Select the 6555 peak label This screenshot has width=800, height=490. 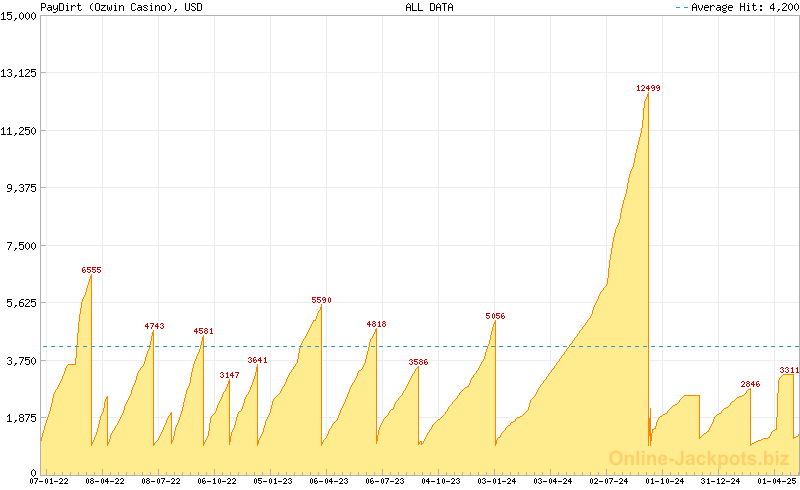click(91, 270)
